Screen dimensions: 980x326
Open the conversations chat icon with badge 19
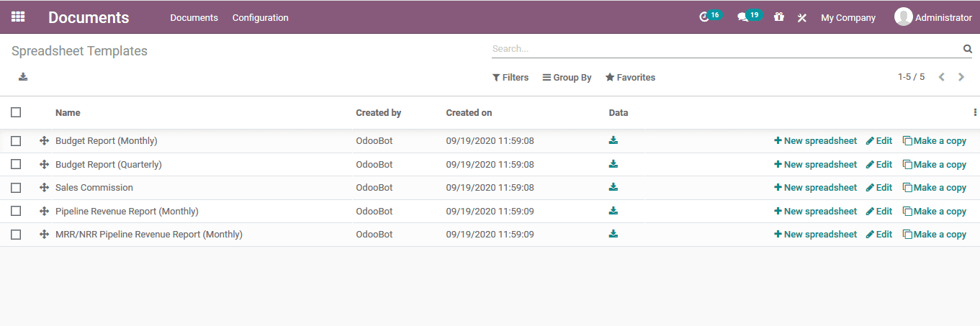click(742, 17)
